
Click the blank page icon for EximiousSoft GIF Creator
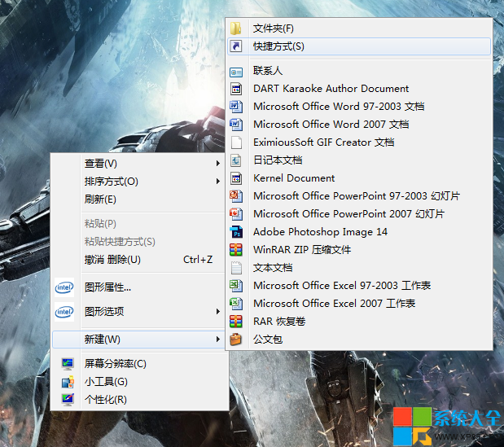click(236, 142)
